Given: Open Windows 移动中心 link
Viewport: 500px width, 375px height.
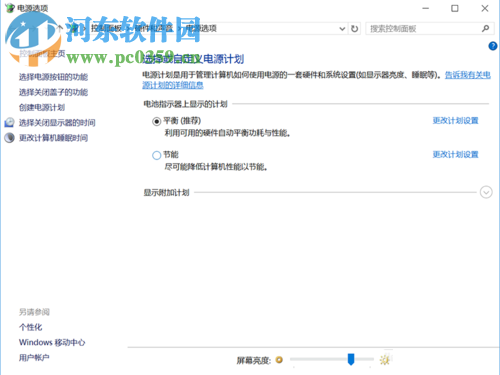Looking at the screenshot, I should tap(52, 342).
